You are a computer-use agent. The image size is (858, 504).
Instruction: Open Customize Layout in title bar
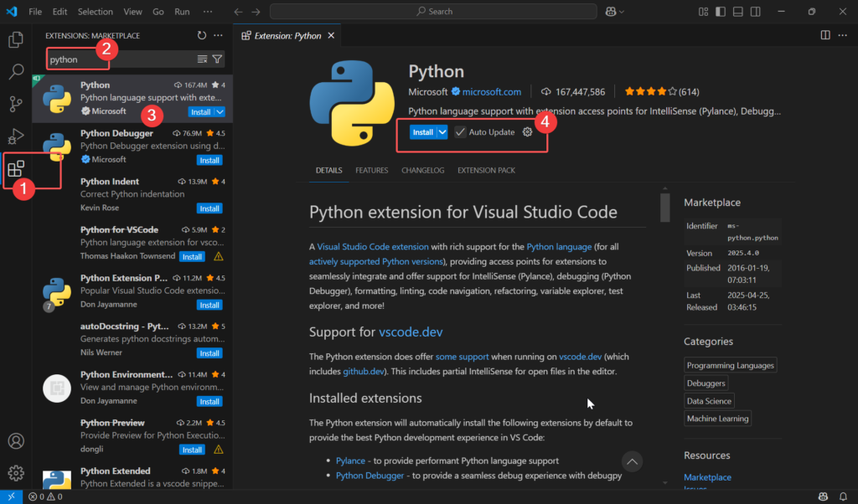[x=703, y=12]
